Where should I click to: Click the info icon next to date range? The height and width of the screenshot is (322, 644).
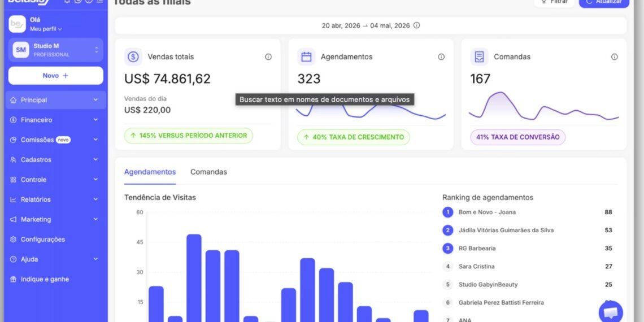point(416,25)
